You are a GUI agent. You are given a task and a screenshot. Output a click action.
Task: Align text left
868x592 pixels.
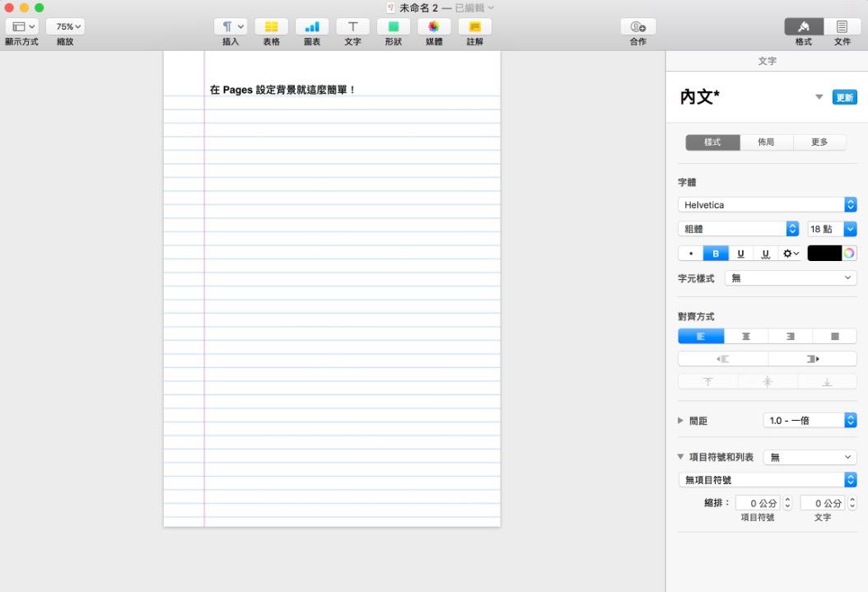(701, 337)
